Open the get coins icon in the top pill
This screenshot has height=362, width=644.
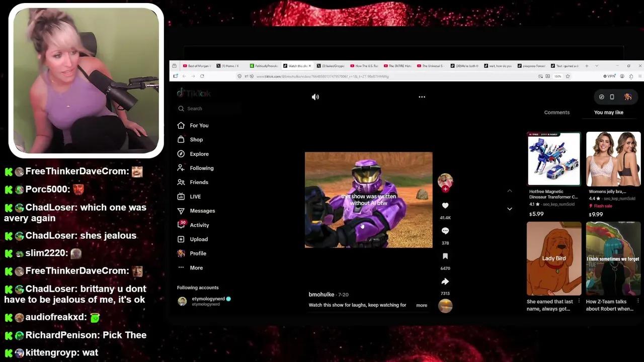click(x=601, y=97)
